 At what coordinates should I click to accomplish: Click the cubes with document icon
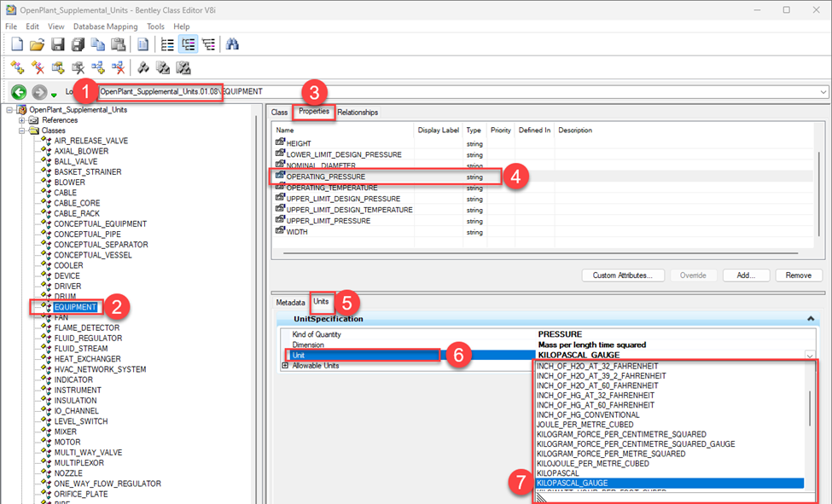pos(163,67)
